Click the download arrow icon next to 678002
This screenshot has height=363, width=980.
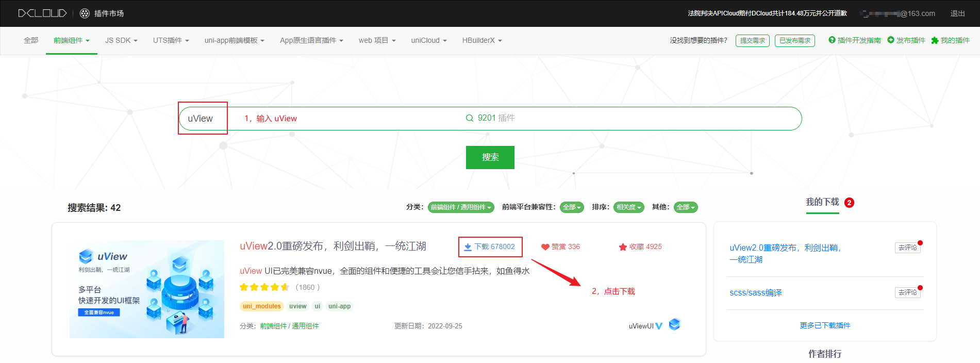[468, 247]
